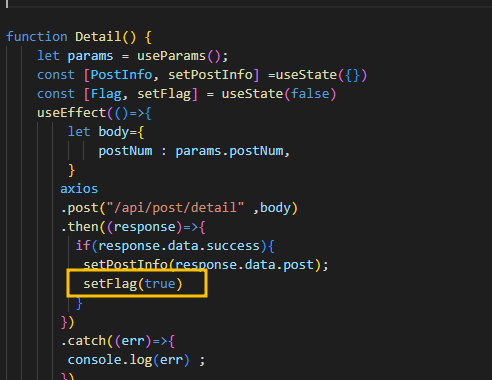Click "setFlag" in the setFlag(true) call

[x=110, y=284]
